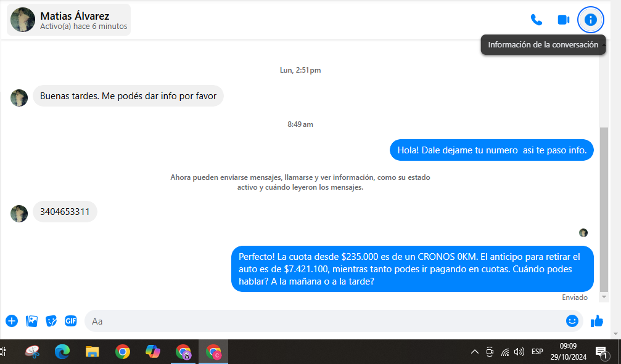Switch to Chrome window with lock-badged profile
621x364 pixels.
[183, 351]
